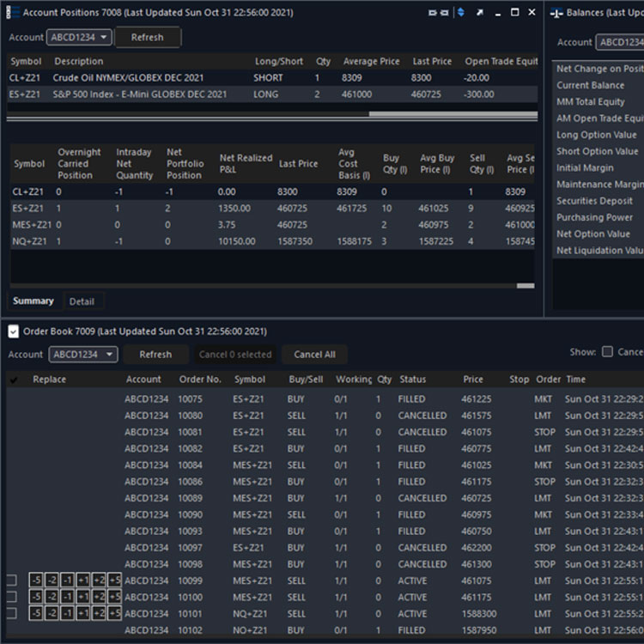Click +2 replace button for order 10101

99,613
